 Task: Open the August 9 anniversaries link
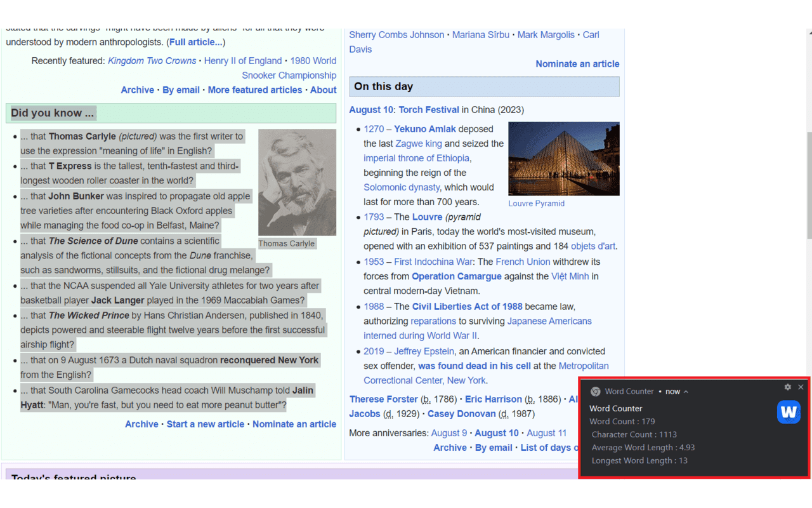coord(449,433)
